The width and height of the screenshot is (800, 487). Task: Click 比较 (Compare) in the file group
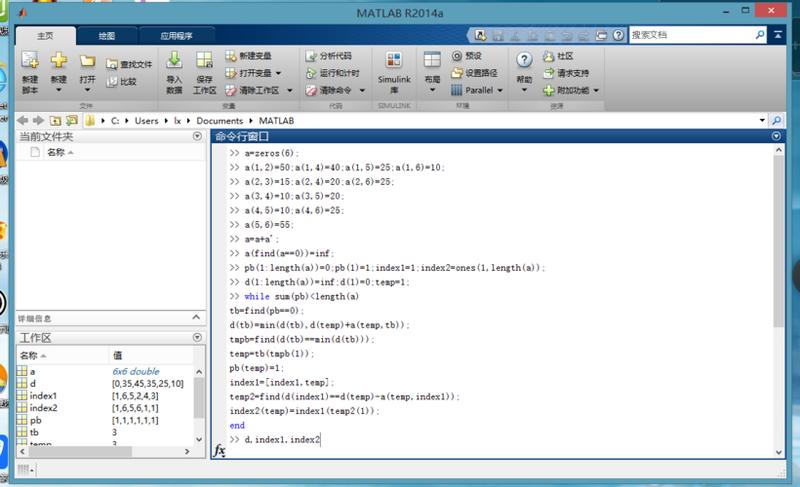point(121,82)
